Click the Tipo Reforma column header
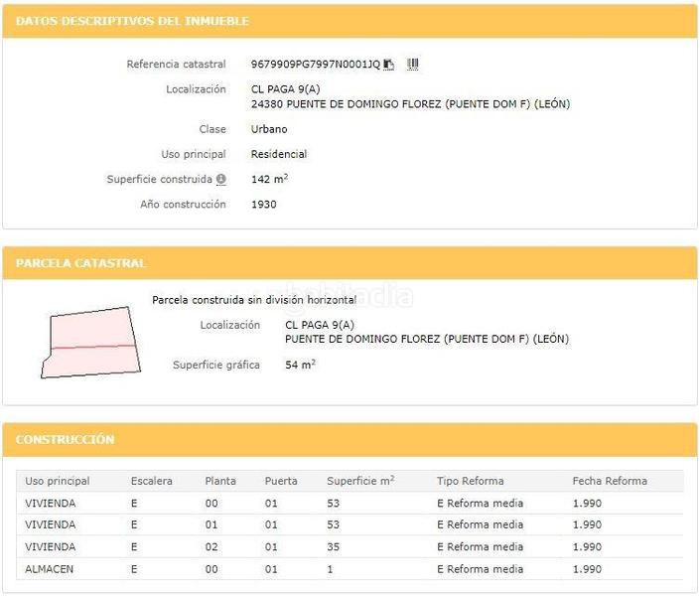The image size is (700, 596). [470, 481]
